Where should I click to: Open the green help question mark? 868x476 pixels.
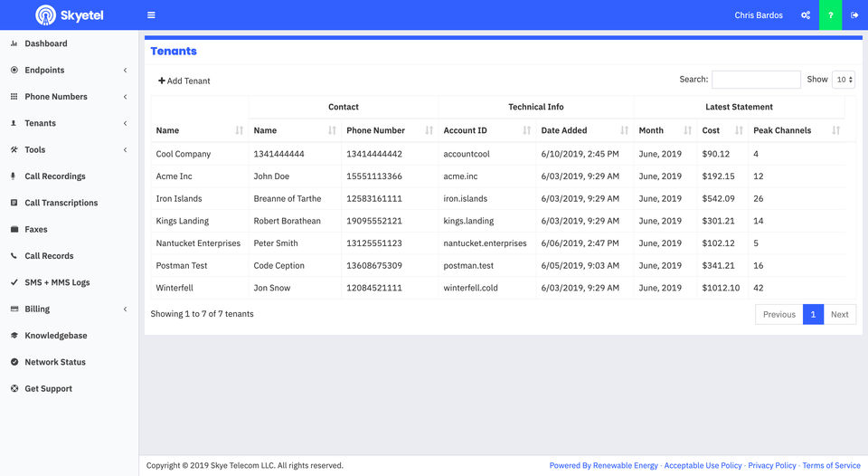[x=830, y=15]
